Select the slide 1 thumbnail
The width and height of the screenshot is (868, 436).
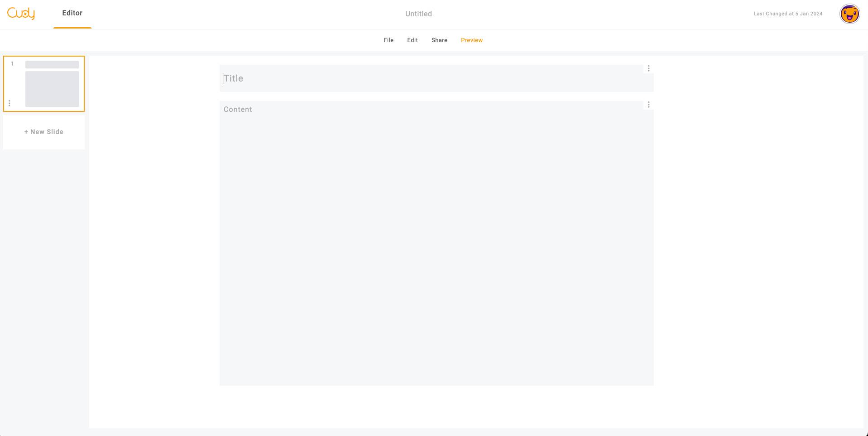[44, 84]
